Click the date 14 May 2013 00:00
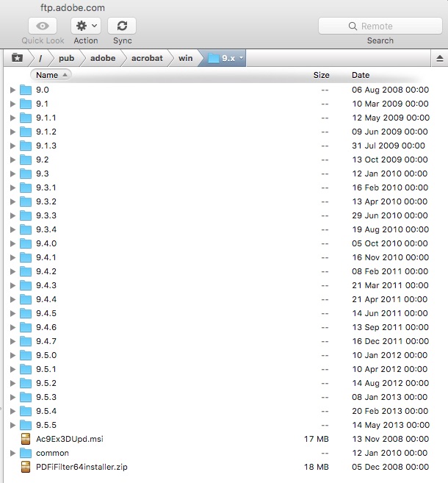 click(x=391, y=425)
